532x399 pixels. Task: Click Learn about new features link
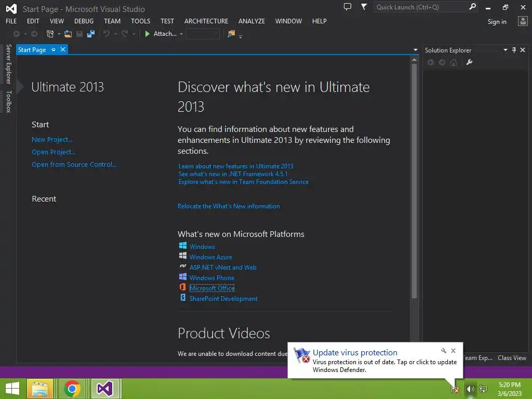(x=236, y=166)
